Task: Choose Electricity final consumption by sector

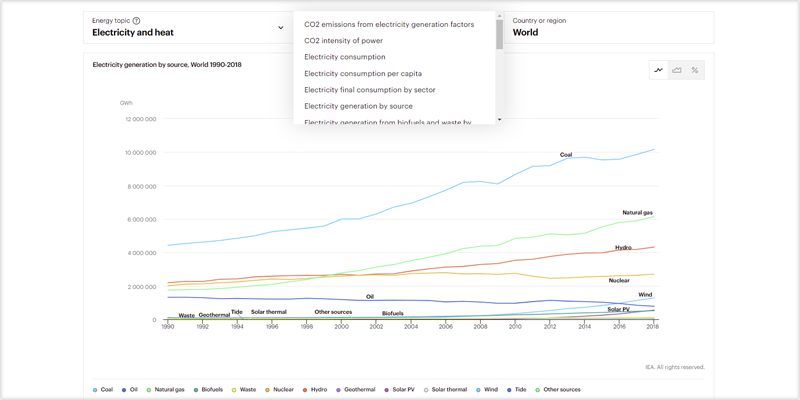Action: pos(369,90)
